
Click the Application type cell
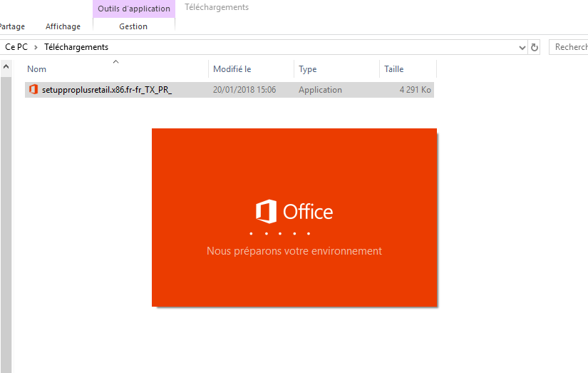pyautogui.click(x=320, y=90)
